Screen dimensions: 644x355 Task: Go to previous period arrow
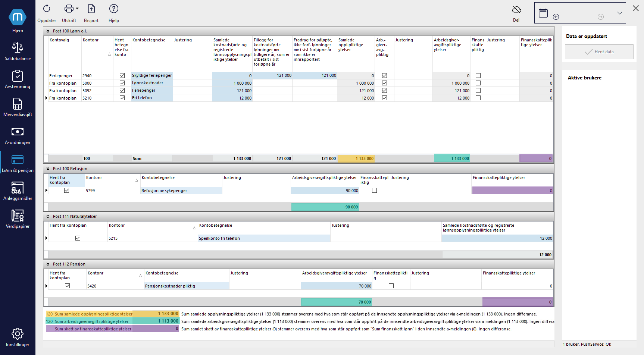556,17
